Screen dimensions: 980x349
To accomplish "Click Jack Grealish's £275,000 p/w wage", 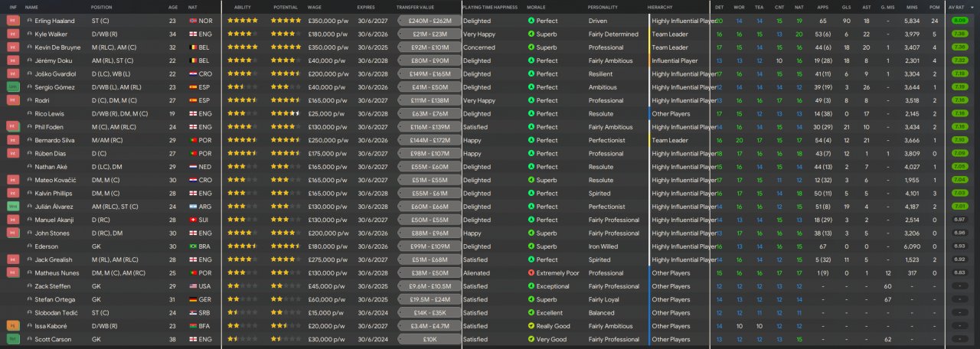I will coord(328,259).
